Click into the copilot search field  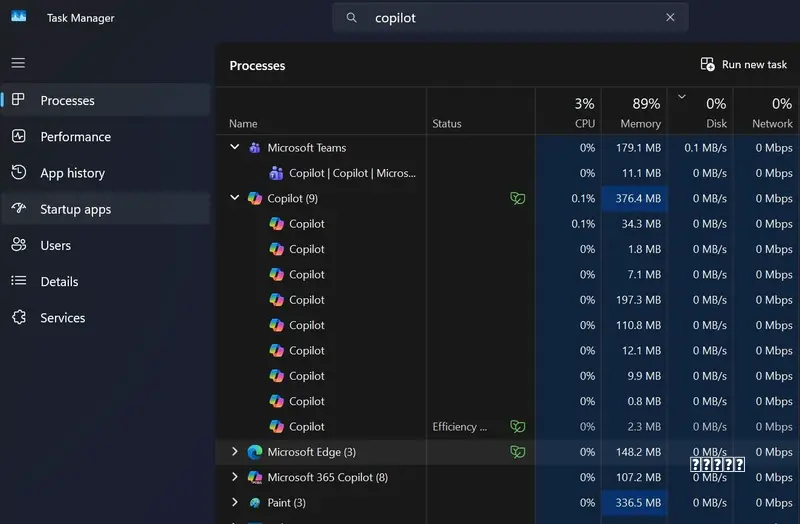coord(510,17)
